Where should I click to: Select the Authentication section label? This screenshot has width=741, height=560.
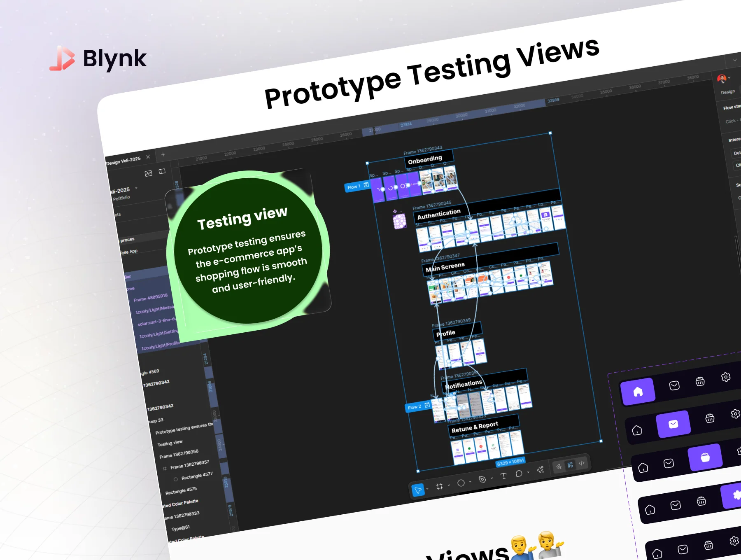(439, 214)
